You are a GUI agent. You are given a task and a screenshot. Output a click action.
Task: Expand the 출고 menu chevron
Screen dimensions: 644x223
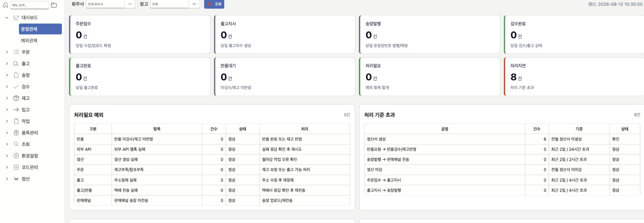tap(7, 63)
